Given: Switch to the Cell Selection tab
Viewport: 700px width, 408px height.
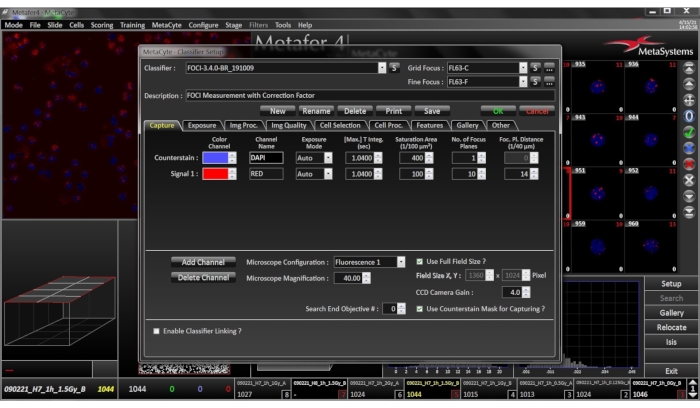Looking at the screenshot, I should 340,125.
